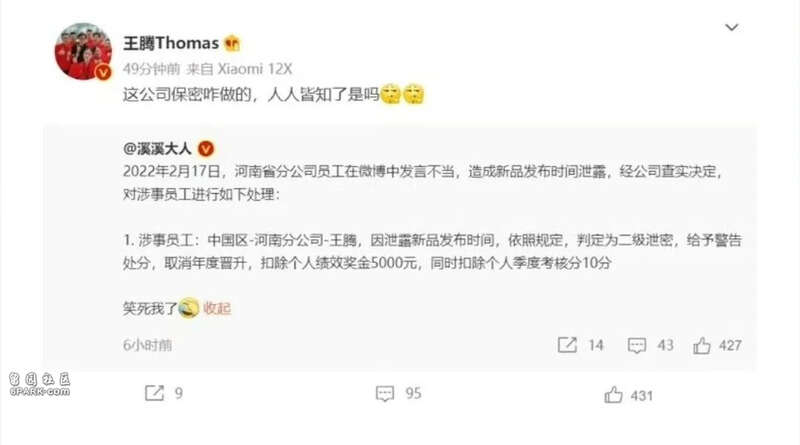
Task: Open the 王腾Thomas username link
Action: [171, 43]
